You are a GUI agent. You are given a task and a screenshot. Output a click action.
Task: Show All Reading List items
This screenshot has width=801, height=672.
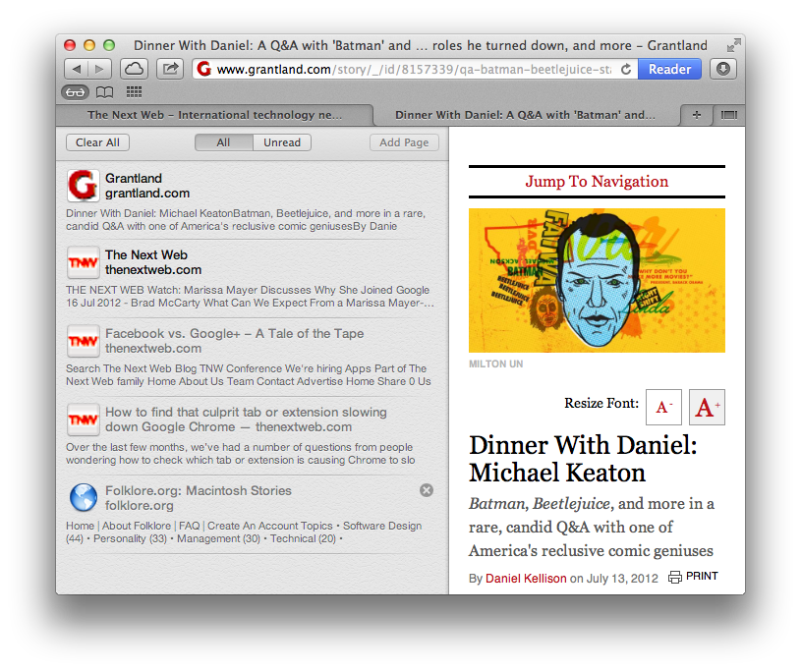pos(224,142)
